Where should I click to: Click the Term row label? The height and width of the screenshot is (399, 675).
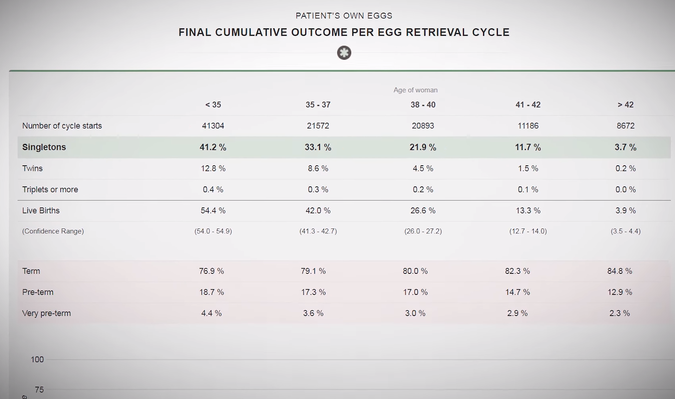coord(31,271)
